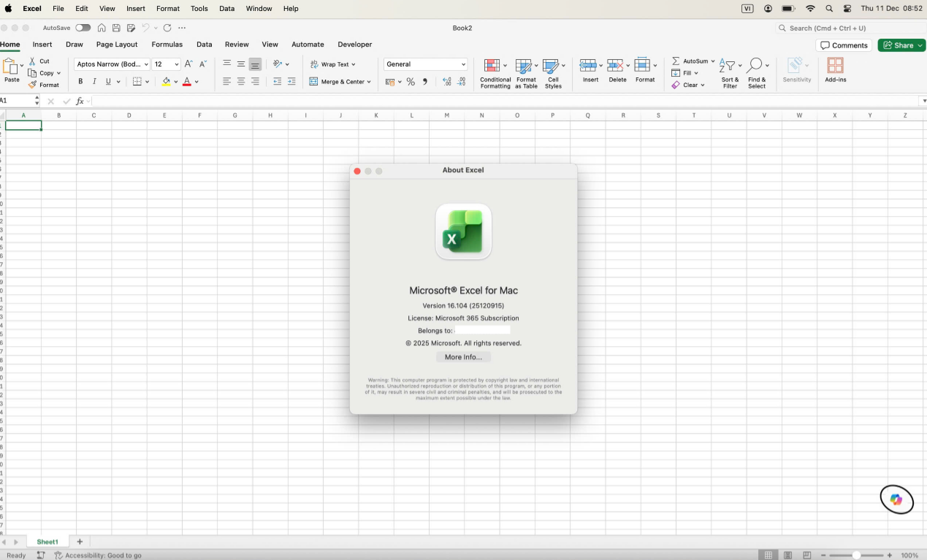Image resolution: width=927 pixels, height=560 pixels.
Task: Click the zoom slider in status bar
Action: [857, 556]
